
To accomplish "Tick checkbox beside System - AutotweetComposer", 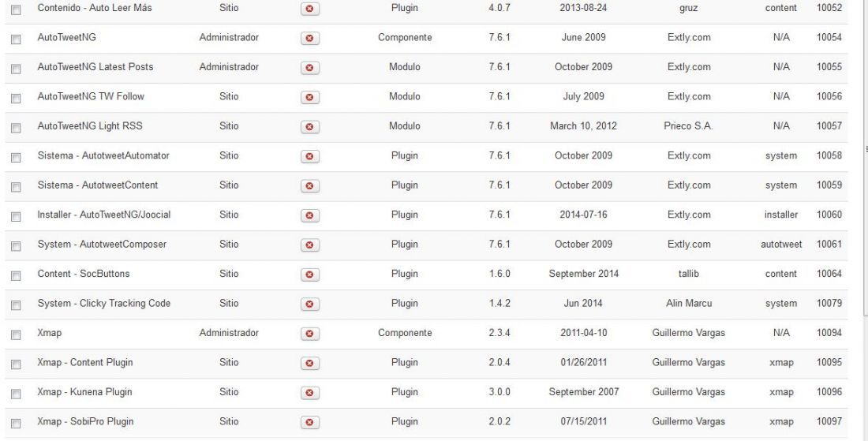I will (16, 245).
